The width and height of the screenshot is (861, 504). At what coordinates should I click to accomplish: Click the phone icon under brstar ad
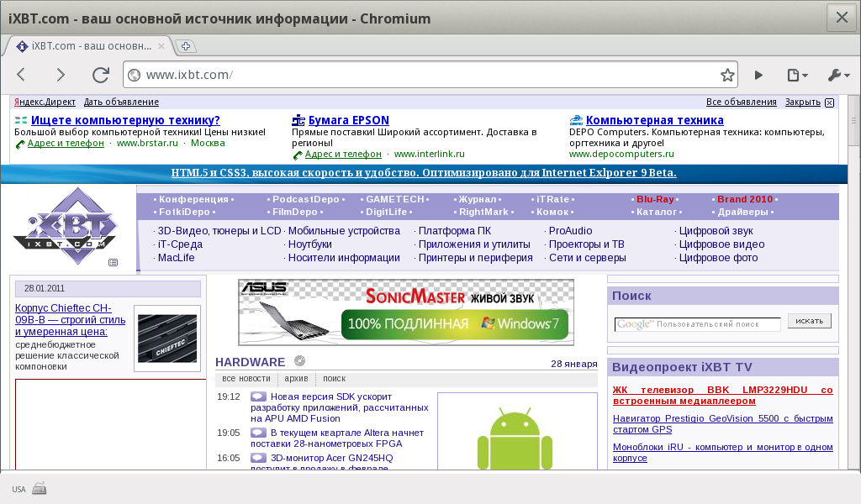(20, 144)
